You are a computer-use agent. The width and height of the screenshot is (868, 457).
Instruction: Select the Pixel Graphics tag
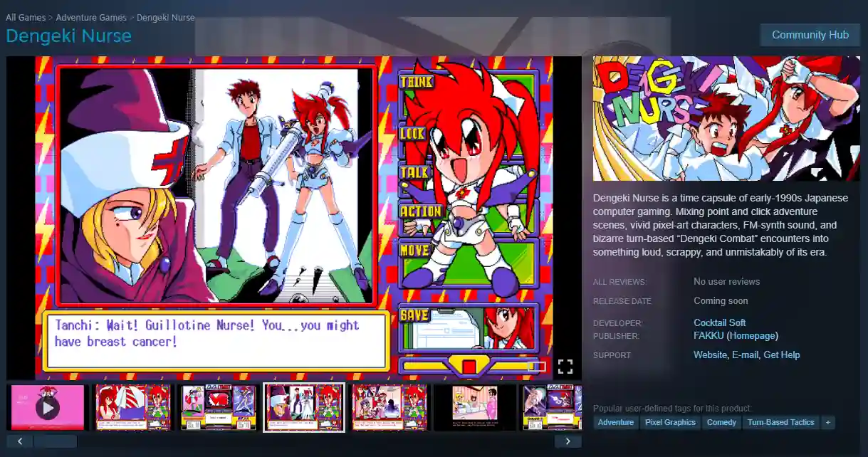click(670, 422)
